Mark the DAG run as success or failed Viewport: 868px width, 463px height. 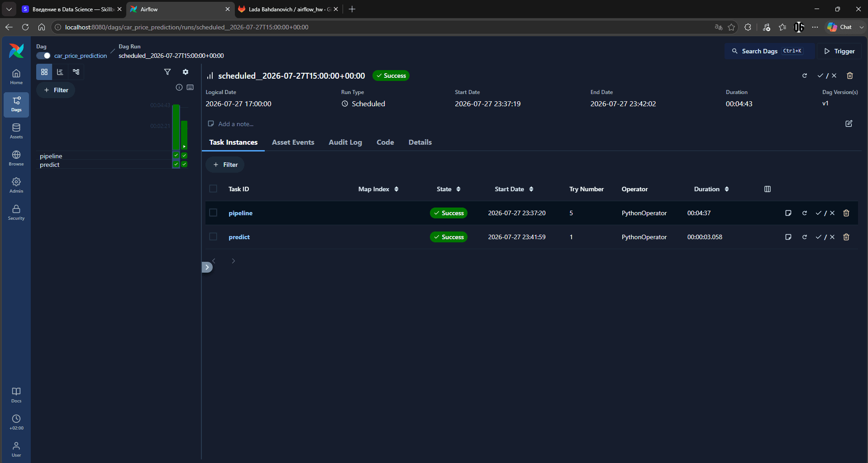click(827, 76)
